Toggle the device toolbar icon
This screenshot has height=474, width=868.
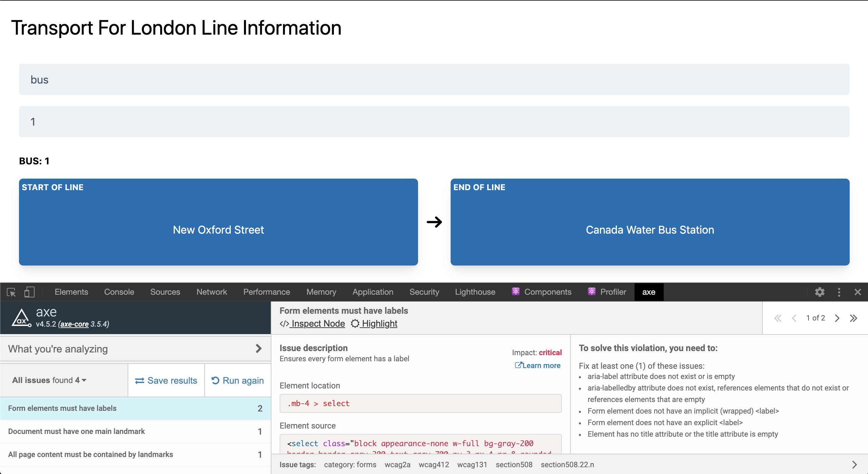(30, 292)
